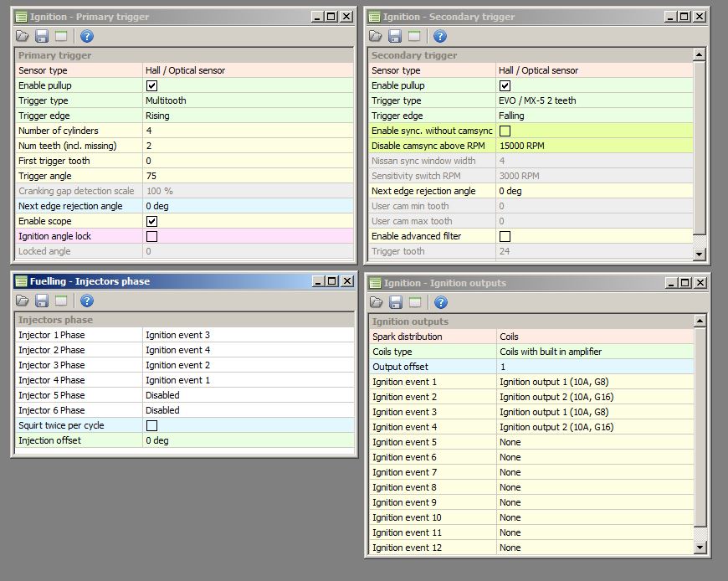
Task: Click the panel icon beside save in Injectors phase window
Action: click(61, 301)
